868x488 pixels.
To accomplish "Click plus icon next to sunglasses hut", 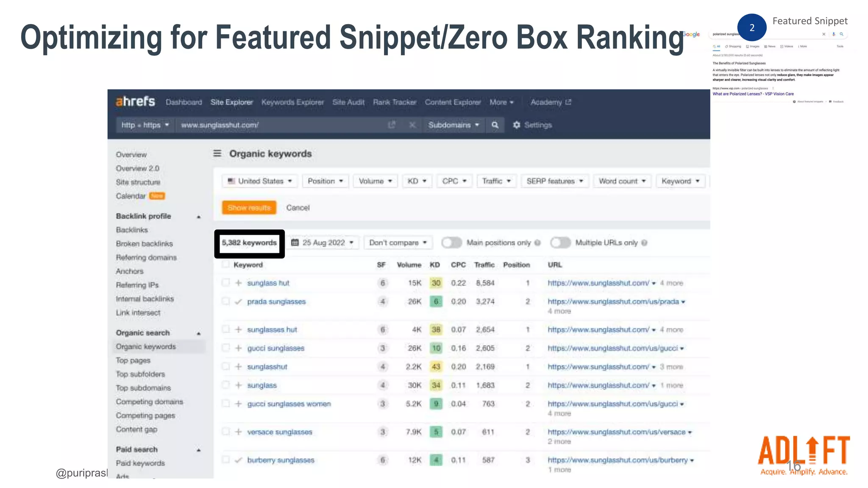I will pos(238,329).
